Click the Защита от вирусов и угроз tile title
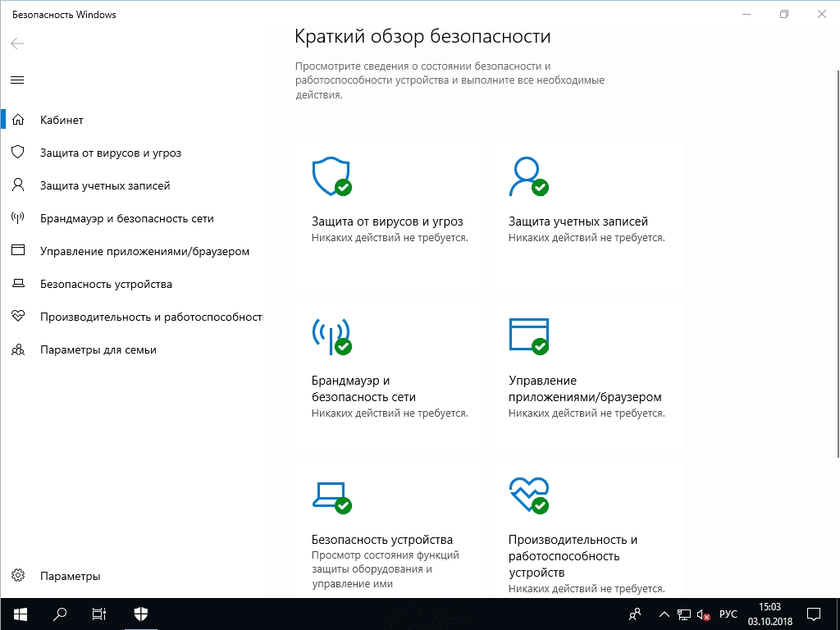 coord(387,221)
